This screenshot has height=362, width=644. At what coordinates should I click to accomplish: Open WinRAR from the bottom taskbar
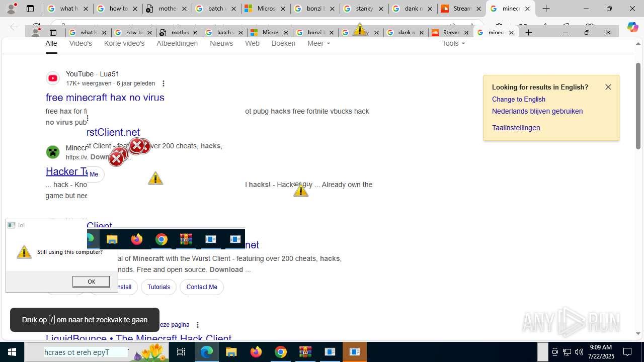point(305,352)
